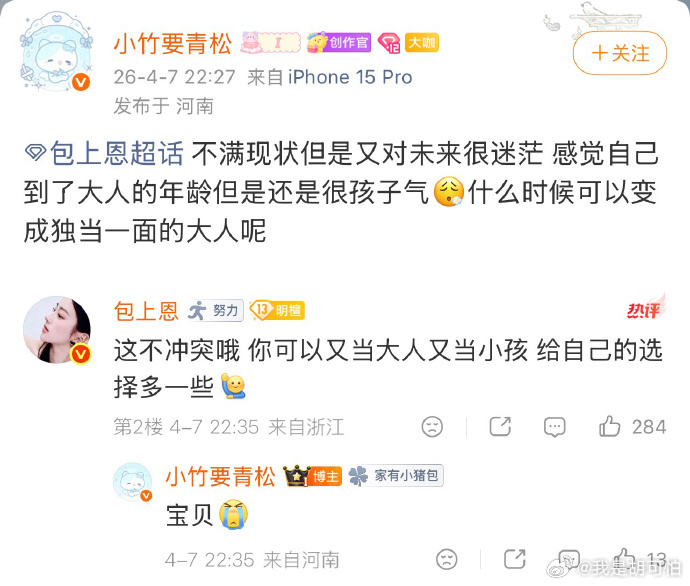The image size is (690, 586).
Task: Click the diamond level 12 badge
Action: pos(389,43)
